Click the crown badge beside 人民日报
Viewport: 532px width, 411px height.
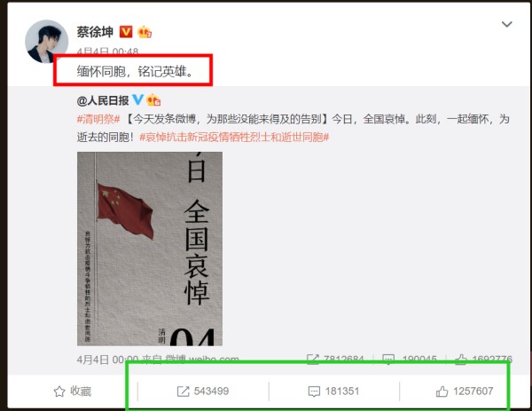[x=153, y=100]
